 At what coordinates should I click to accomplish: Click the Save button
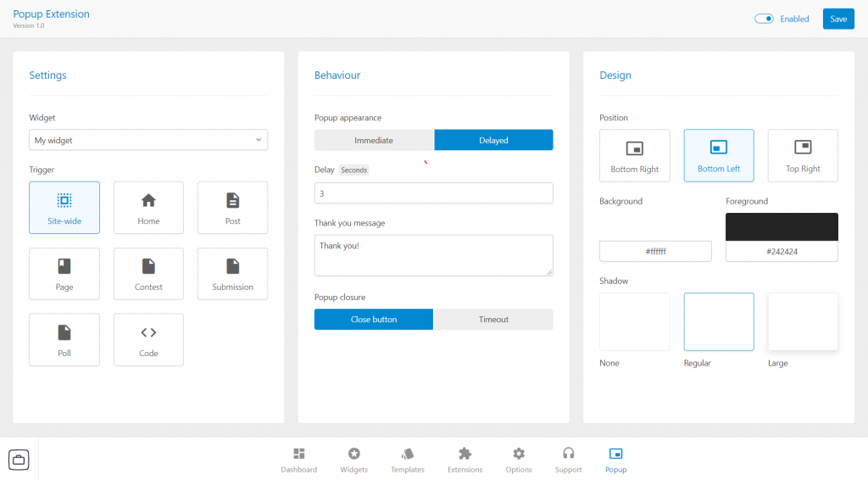(837, 19)
